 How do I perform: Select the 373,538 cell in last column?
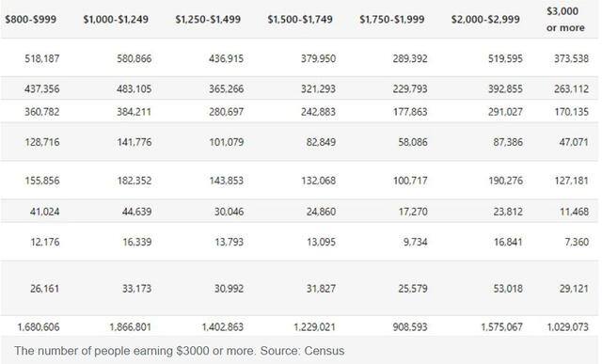tap(571, 58)
